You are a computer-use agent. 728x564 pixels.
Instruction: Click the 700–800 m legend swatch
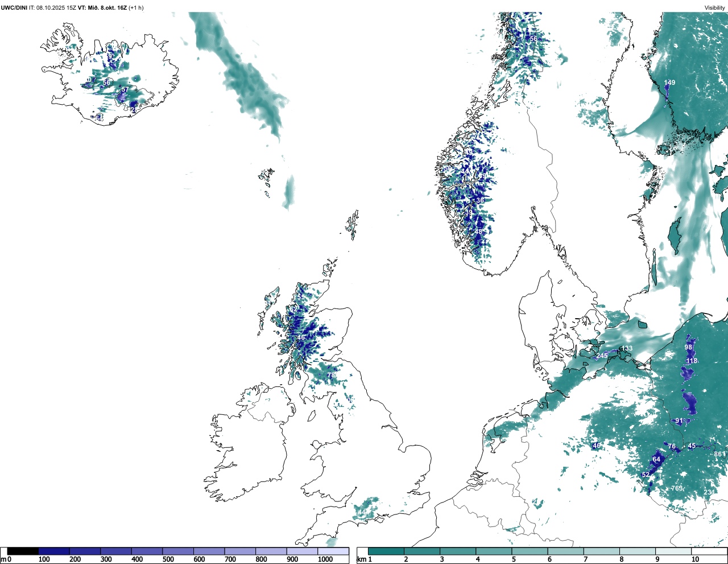coord(240,551)
